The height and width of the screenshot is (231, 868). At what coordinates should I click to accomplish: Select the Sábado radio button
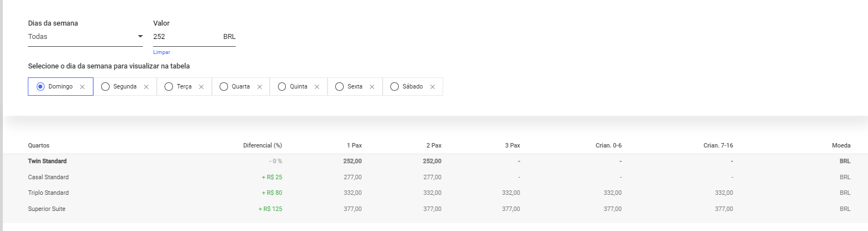pos(395,87)
